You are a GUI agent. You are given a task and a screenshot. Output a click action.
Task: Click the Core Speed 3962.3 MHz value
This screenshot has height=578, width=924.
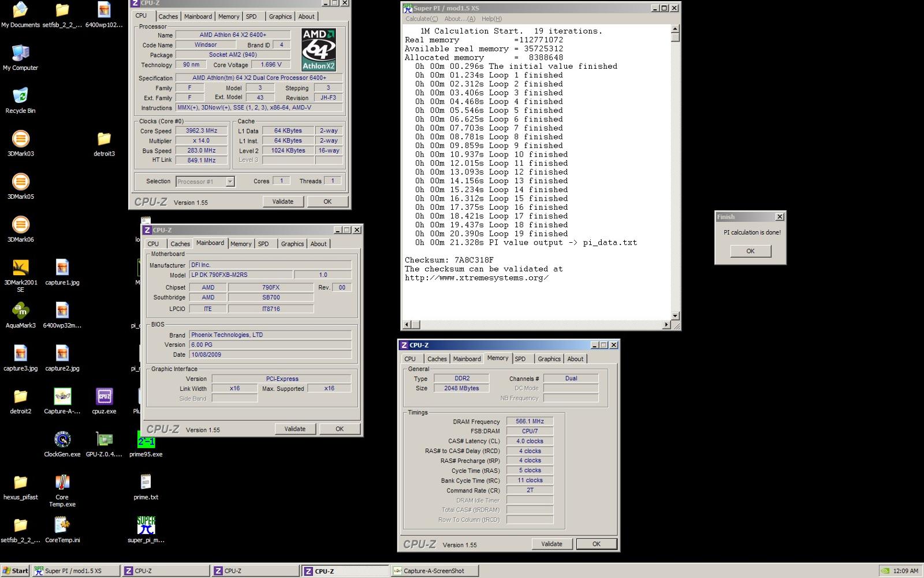tap(202, 131)
